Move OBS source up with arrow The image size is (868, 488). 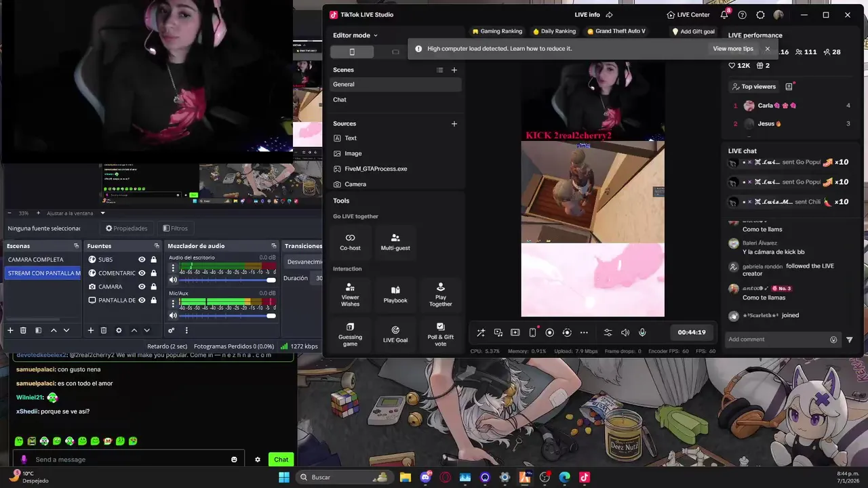click(x=134, y=330)
